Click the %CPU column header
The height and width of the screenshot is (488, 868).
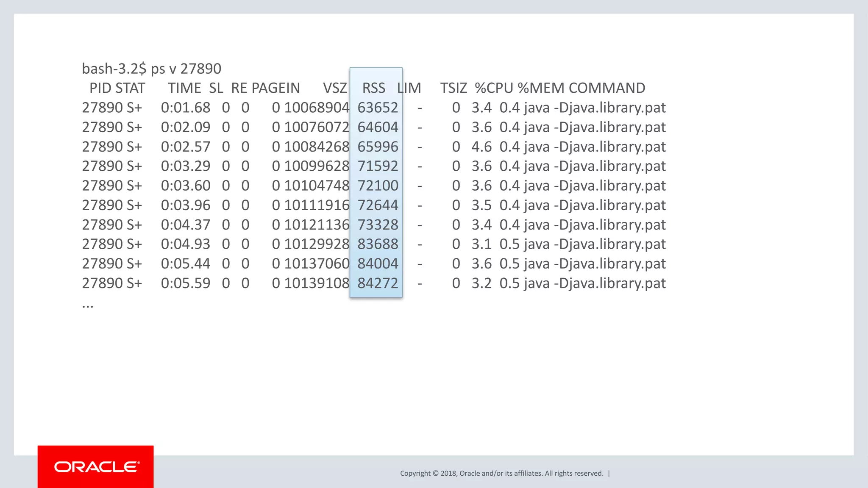pos(494,88)
